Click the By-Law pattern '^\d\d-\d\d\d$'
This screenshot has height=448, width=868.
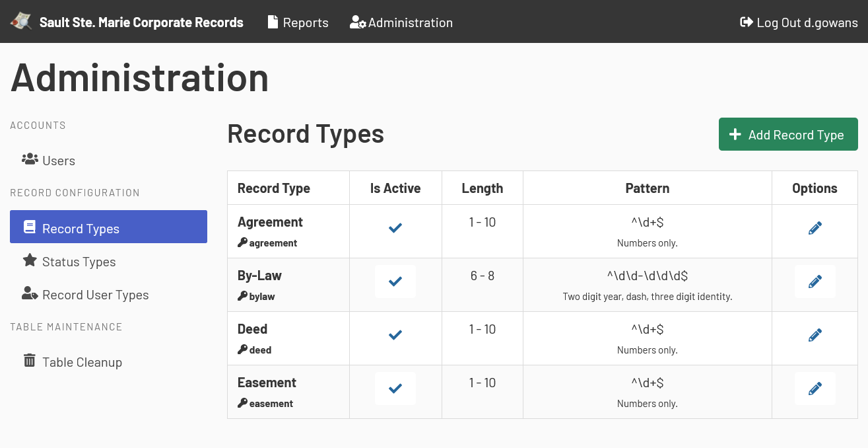(x=648, y=276)
